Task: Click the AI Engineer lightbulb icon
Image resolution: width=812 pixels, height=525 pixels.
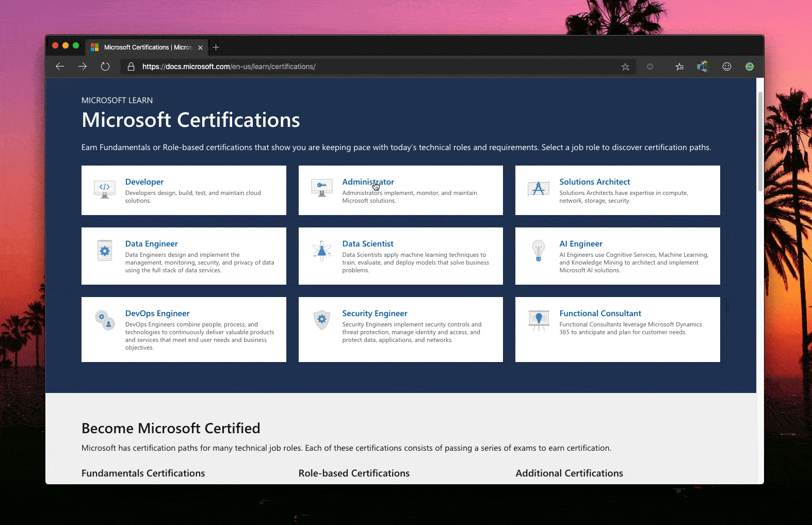Action: tap(539, 251)
